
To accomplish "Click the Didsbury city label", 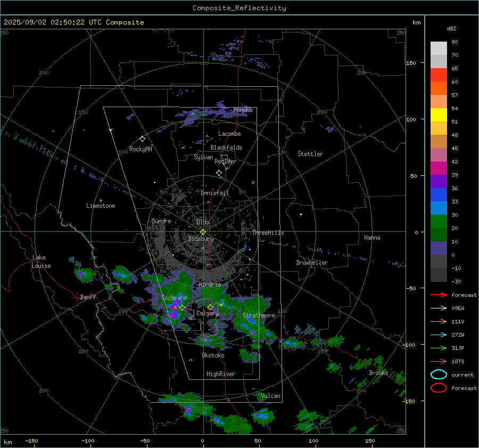I will point(201,239).
